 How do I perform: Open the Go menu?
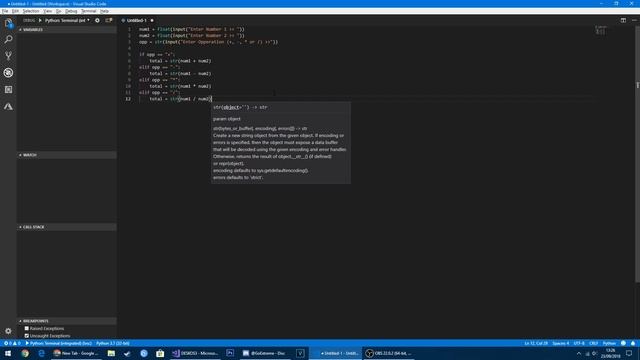(x=58, y=11)
